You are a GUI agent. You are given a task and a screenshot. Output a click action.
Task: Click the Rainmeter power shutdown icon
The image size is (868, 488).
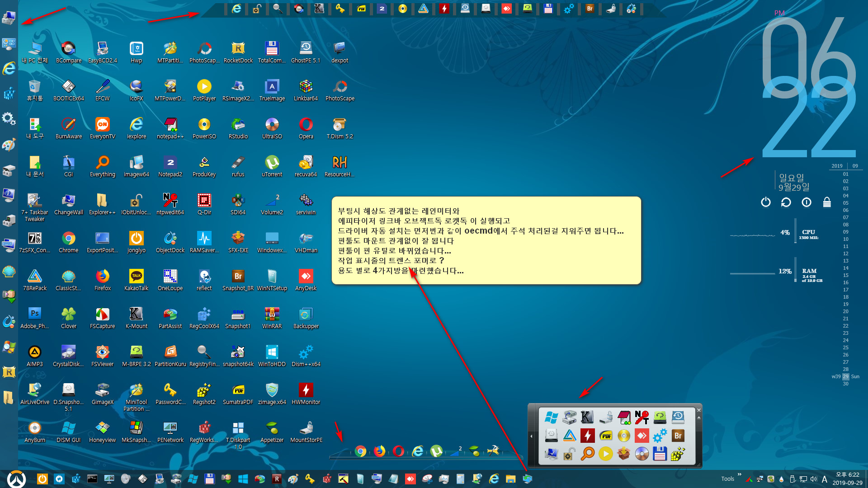pos(766,202)
